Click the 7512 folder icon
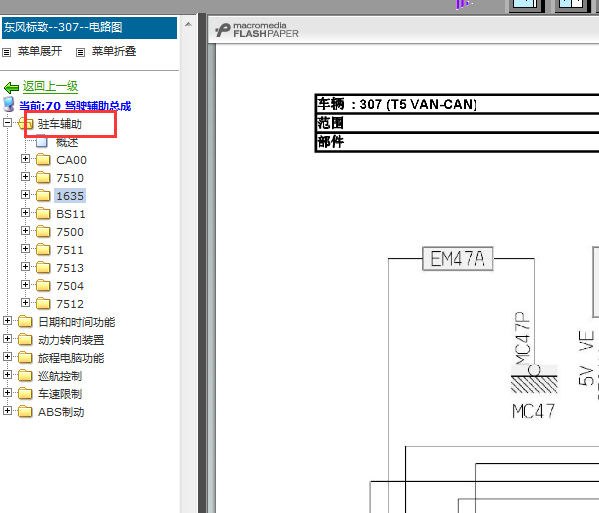The image size is (599, 513). click(x=43, y=303)
